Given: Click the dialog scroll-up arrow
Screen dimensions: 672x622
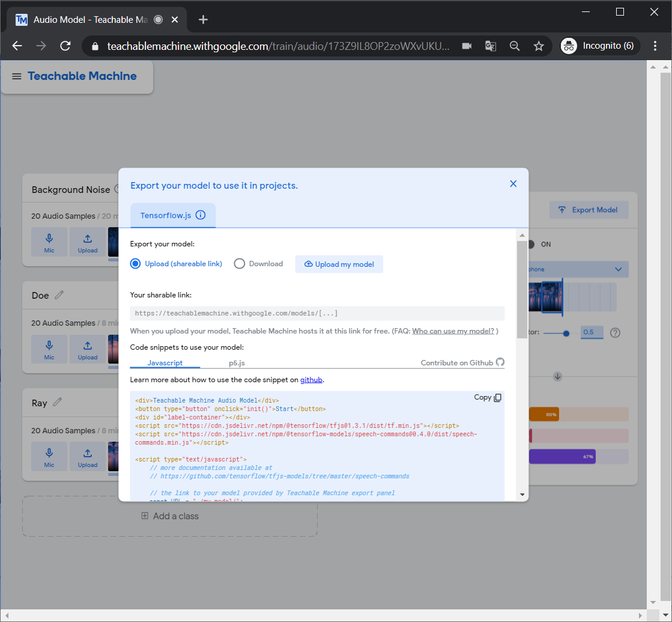Looking at the screenshot, I should [522, 235].
